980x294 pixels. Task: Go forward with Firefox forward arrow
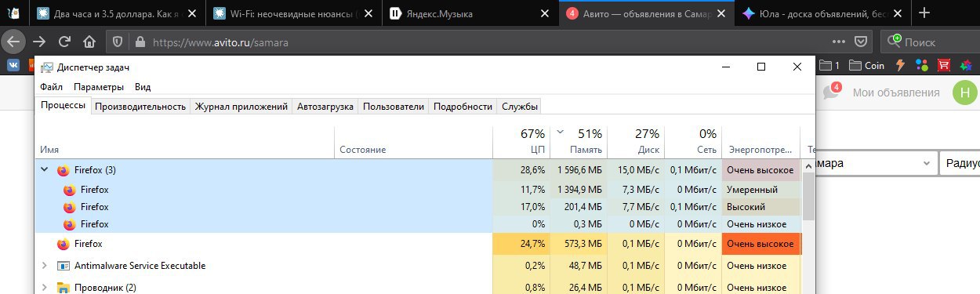(39, 42)
